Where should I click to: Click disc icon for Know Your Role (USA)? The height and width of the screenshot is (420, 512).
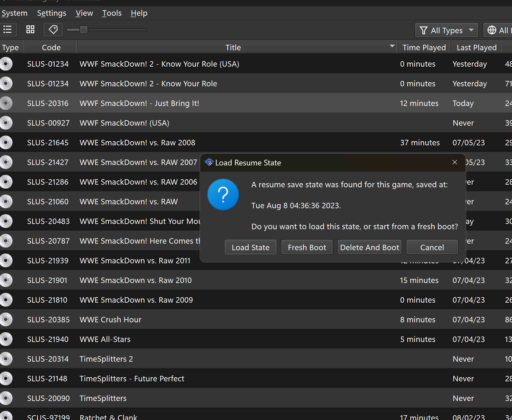click(x=6, y=64)
